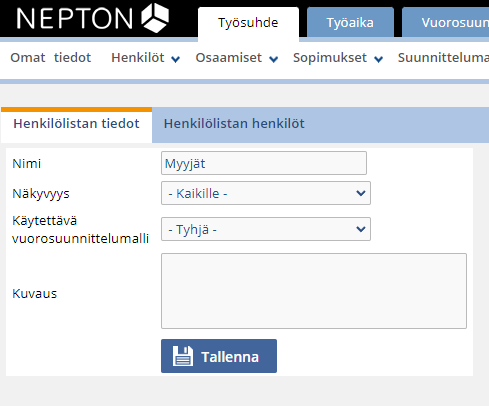Switch to Henkilölistan henkilöt tab
The height and width of the screenshot is (406, 489).
[234, 124]
